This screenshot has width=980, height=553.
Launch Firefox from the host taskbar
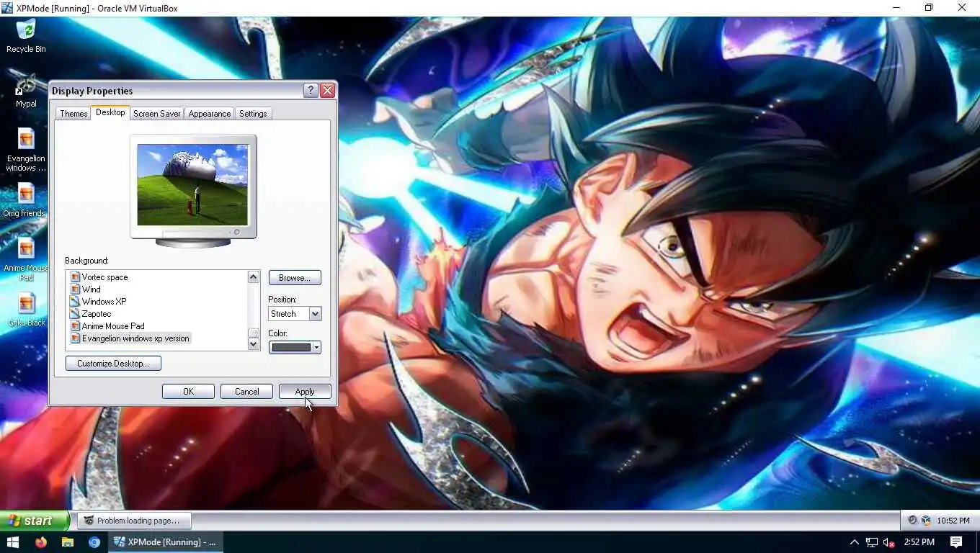click(40, 542)
